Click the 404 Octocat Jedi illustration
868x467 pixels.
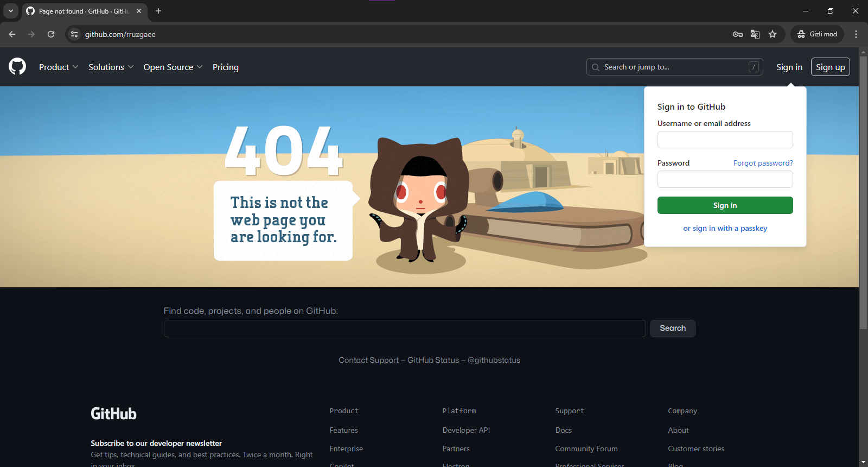click(419, 200)
